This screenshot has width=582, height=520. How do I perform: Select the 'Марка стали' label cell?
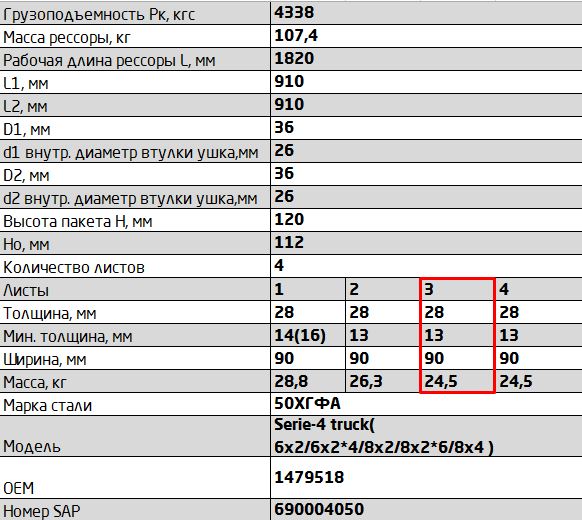[135, 404]
